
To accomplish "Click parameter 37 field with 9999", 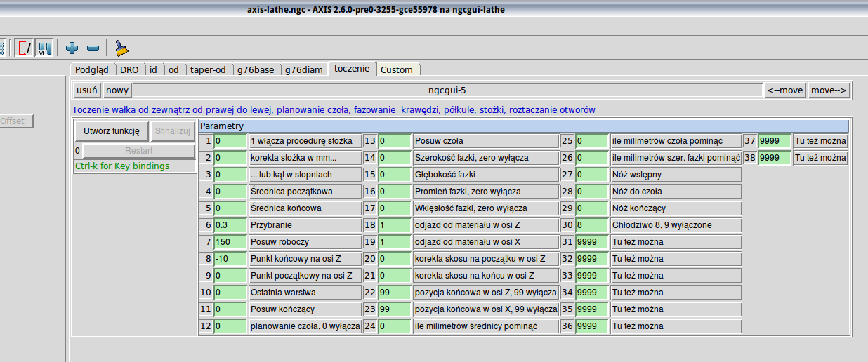I will click(x=775, y=141).
